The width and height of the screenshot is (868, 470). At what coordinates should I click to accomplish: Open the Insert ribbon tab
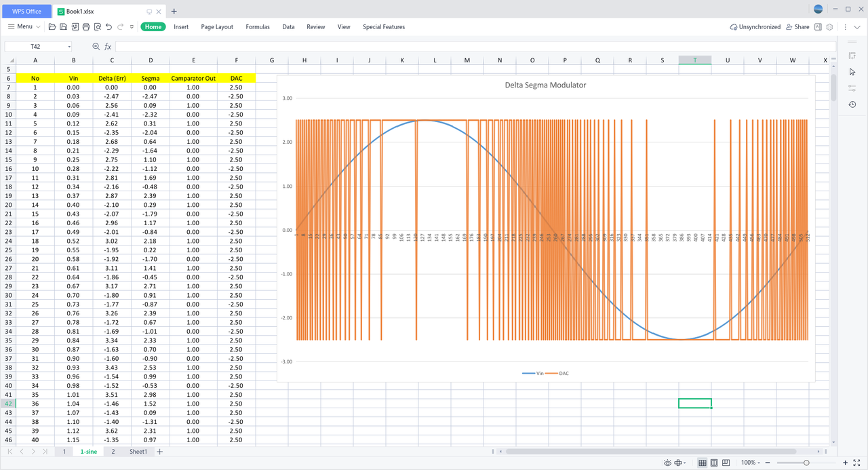coord(181,27)
